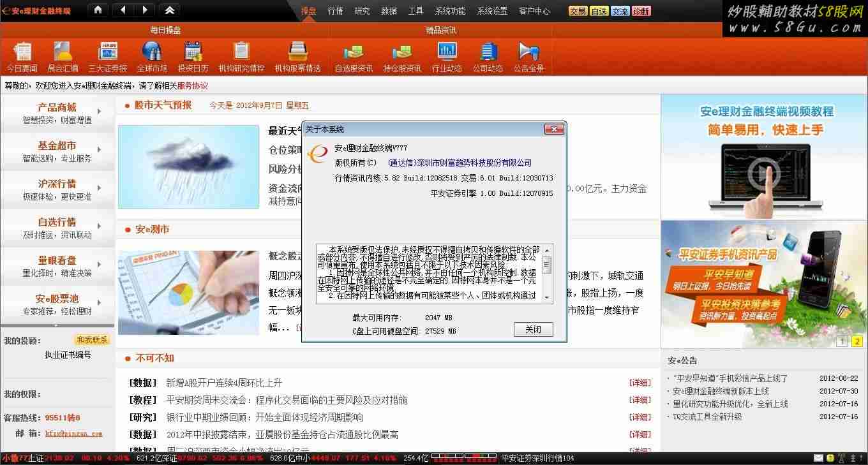This screenshot has width=868, height=465.
Task: Click 关闭 button in About dialog
Action: [x=534, y=330]
